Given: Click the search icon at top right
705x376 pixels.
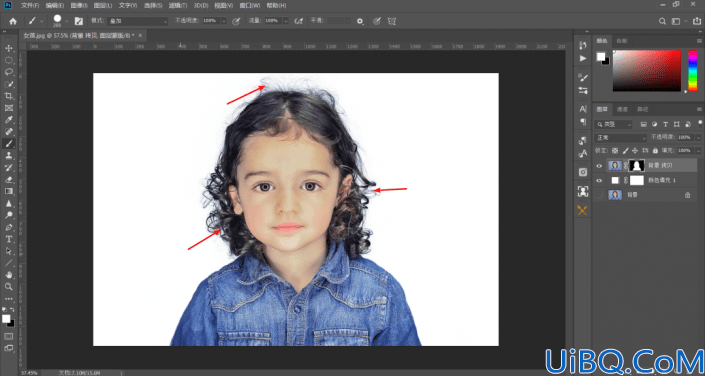Looking at the screenshot, I should click(x=662, y=21).
